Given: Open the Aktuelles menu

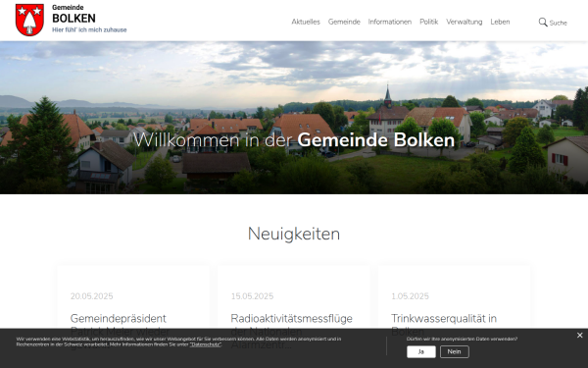Looking at the screenshot, I should pos(306,22).
